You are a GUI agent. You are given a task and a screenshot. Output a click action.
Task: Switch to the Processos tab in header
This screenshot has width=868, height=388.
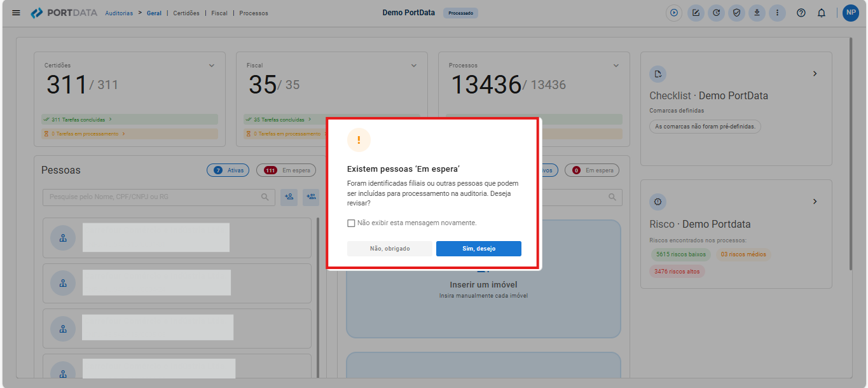point(254,13)
